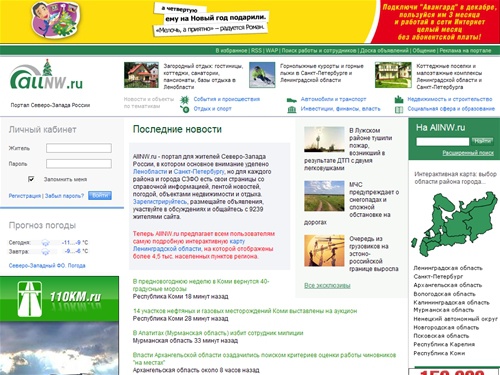Viewport: 500px width, 375px height.
Task: Click the 'Житель' username input field
Action: pyautogui.click(x=79, y=148)
